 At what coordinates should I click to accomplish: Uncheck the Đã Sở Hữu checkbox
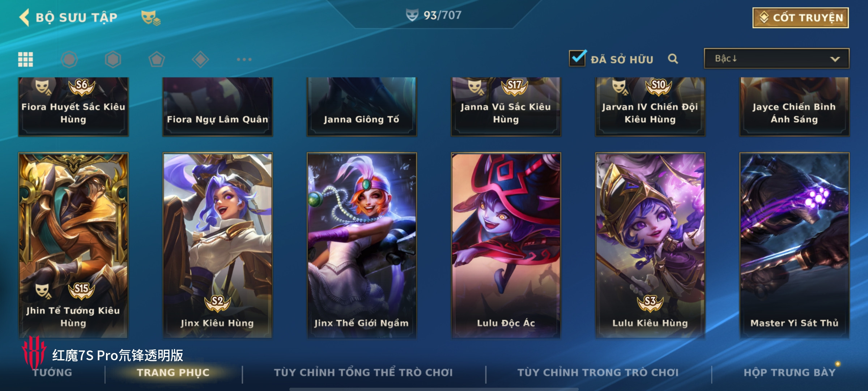pyautogui.click(x=578, y=58)
